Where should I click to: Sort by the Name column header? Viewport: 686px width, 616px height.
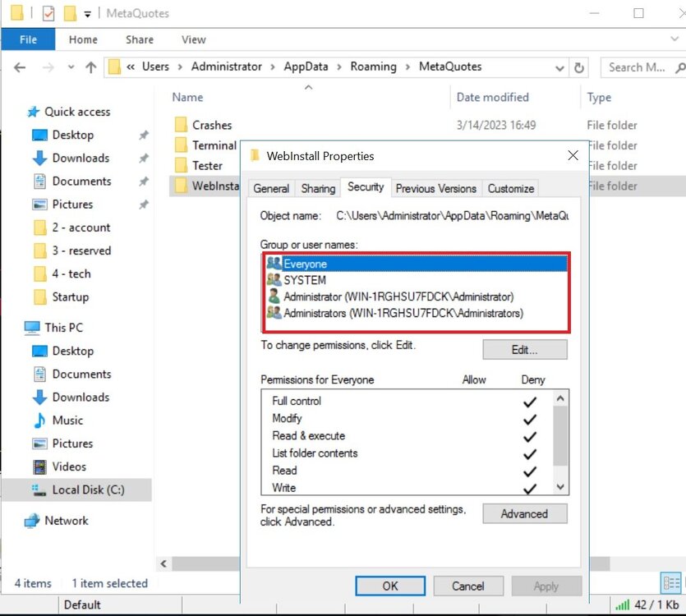click(187, 97)
